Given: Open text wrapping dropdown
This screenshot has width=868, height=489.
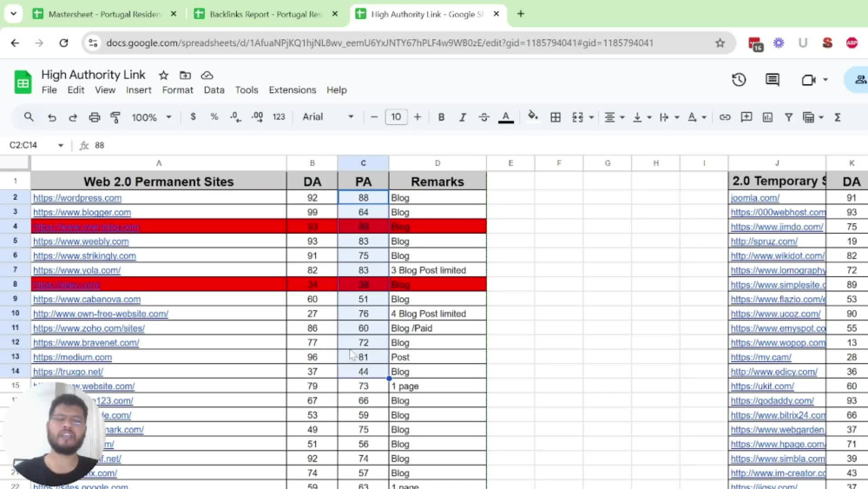Looking at the screenshot, I should tap(668, 117).
